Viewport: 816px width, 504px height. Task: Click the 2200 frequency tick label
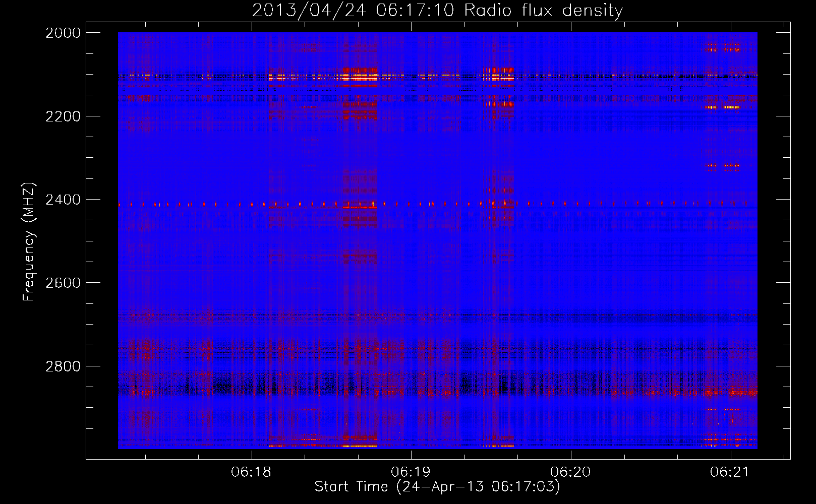click(x=63, y=116)
